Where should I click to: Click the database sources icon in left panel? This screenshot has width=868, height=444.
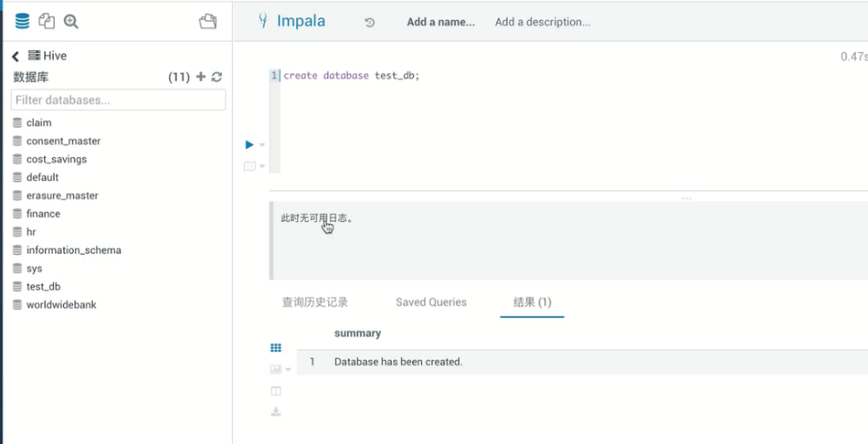[22, 22]
